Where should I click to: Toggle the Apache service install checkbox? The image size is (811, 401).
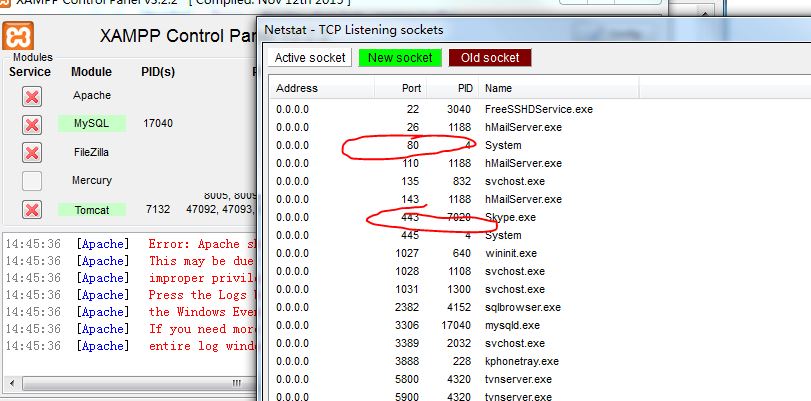click(32, 96)
